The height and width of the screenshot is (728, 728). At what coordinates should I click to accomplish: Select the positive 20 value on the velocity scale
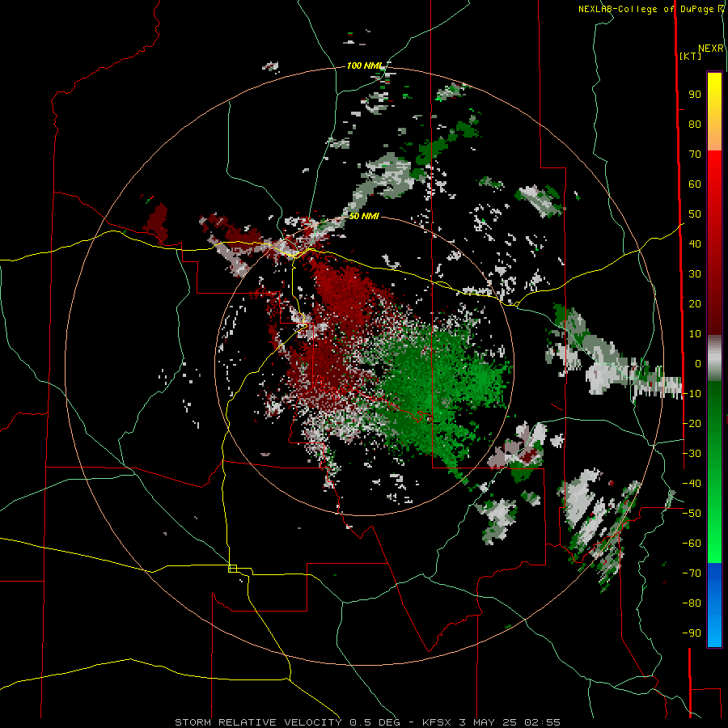tap(695, 304)
